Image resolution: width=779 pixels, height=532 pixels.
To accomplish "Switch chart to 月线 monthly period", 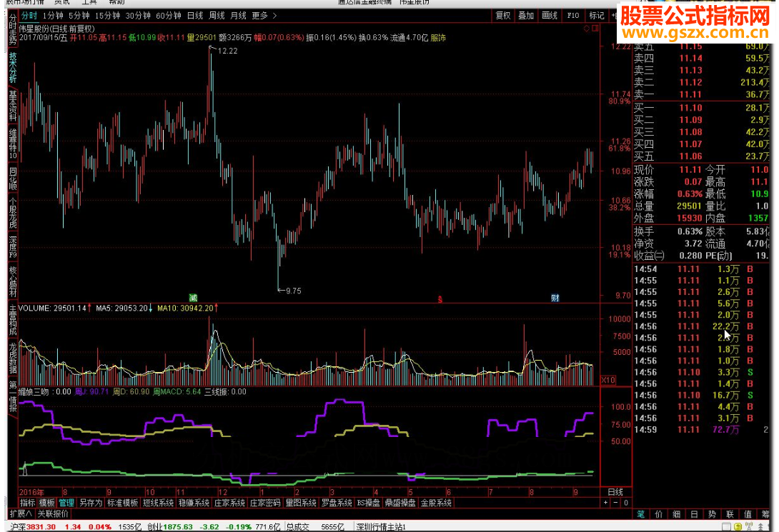I will point(238,16).
